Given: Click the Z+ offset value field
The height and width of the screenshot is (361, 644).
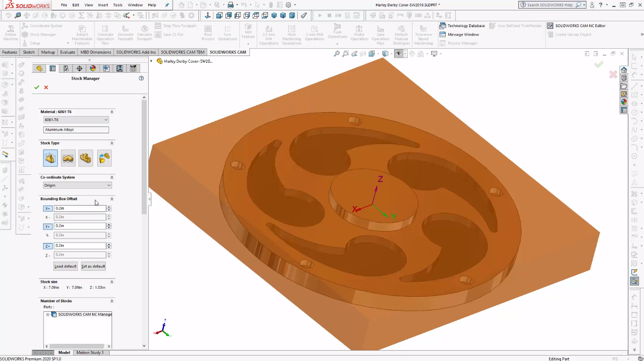Looking at the screenshot, I should point(80,246).
